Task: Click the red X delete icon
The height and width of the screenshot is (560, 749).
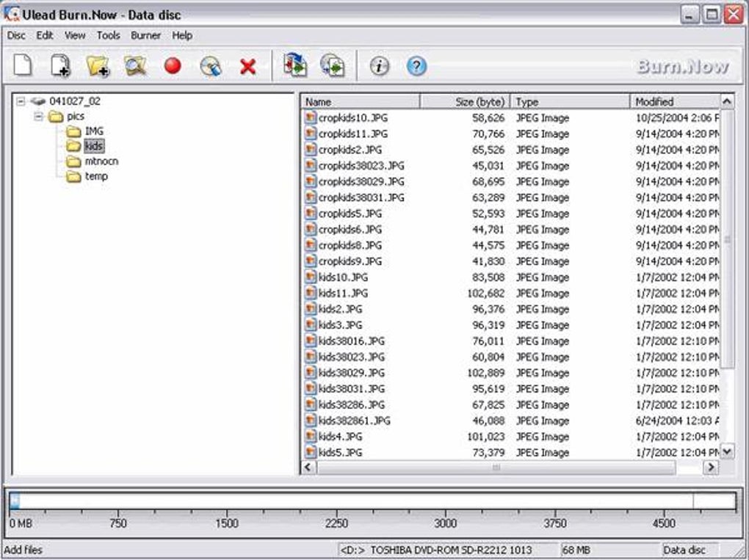Action: click(x=248, y=66)
